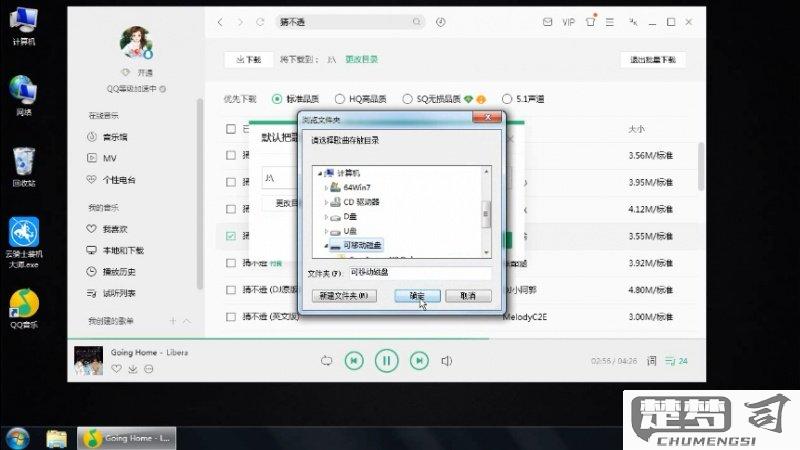The image size is (800, 450).
Task: Open 我喜欢 favorites in sidebar
Action: (107, 229)
